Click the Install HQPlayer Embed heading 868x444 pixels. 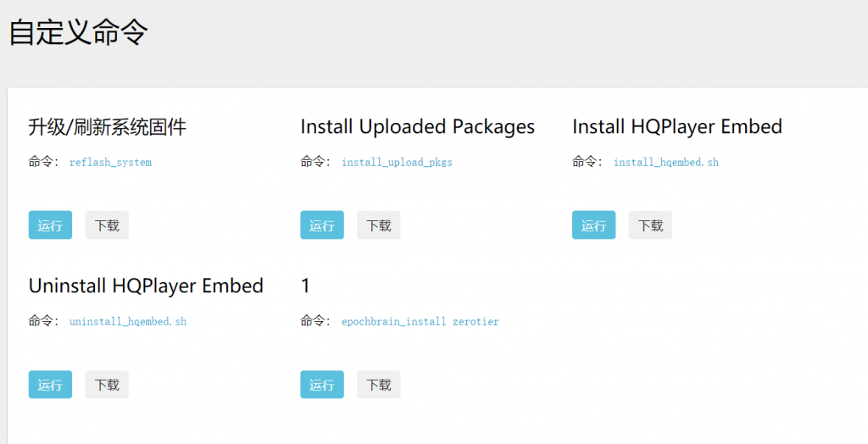tap(677, 127)
